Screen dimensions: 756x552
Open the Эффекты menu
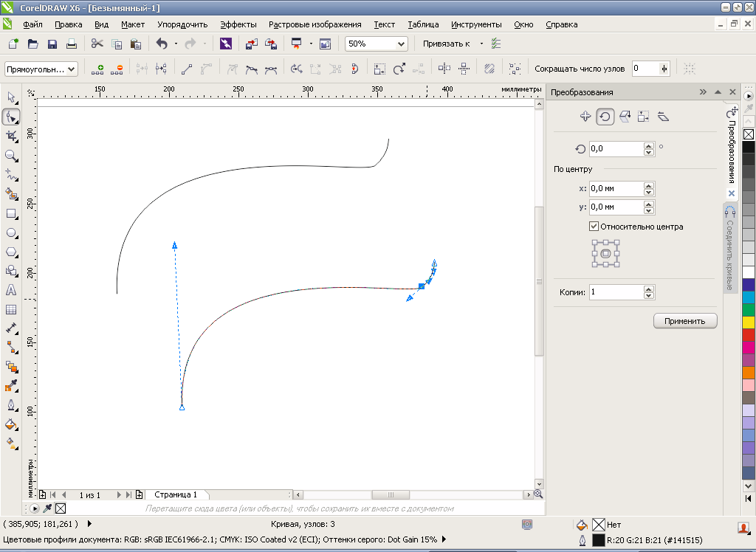[238, 24]
